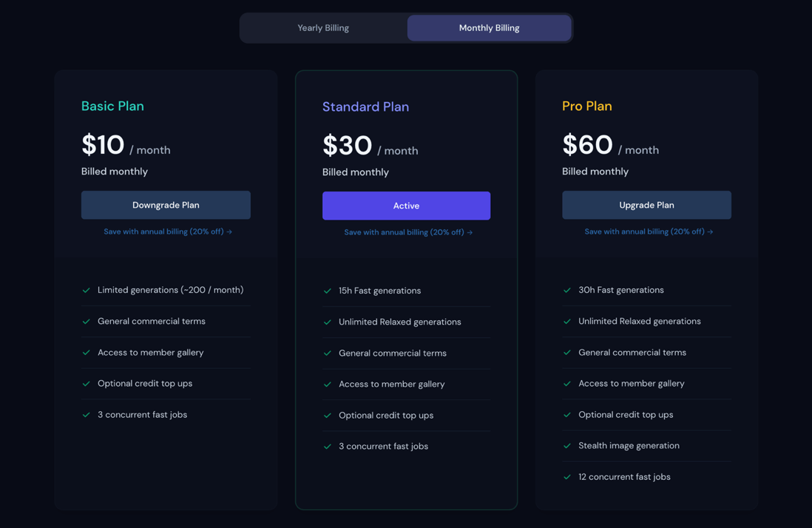The image size is (812, 528).
Task: Click checkmark by Basic Optional credit top ups
Action: point(86,384)
